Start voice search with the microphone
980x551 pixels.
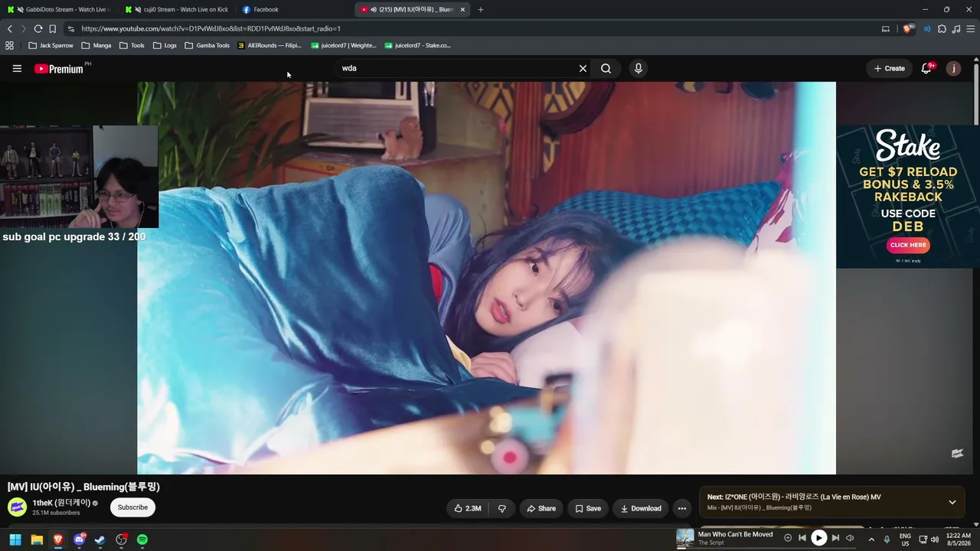tap(639, 68)
